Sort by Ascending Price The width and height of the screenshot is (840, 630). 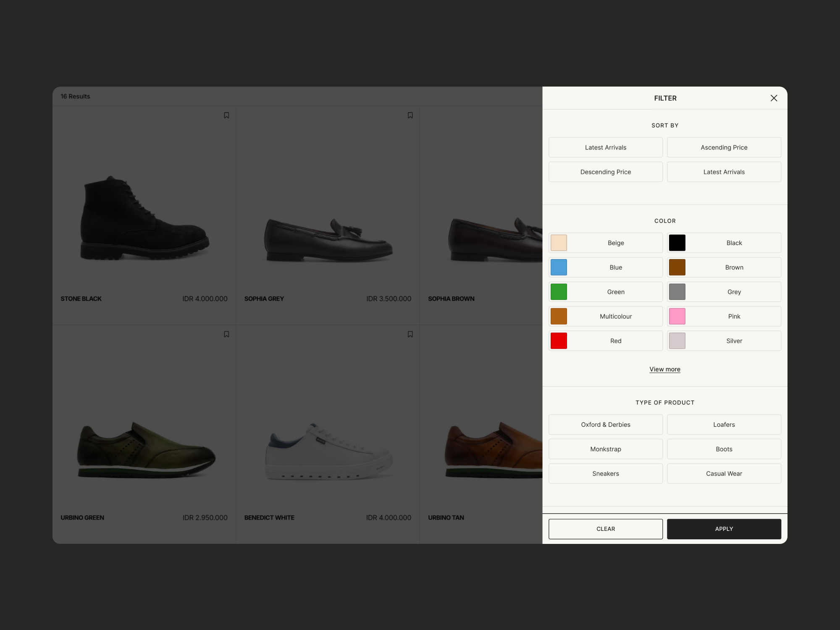[724, 147]
